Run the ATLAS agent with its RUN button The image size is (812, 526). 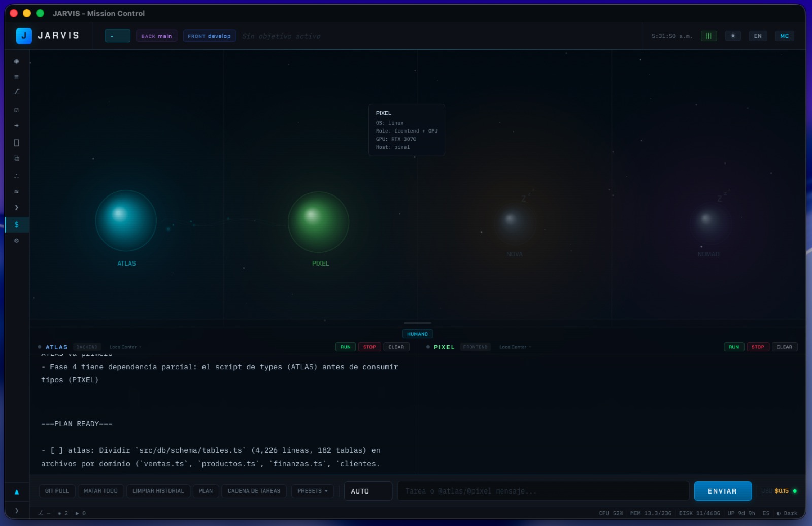point(346,347)
